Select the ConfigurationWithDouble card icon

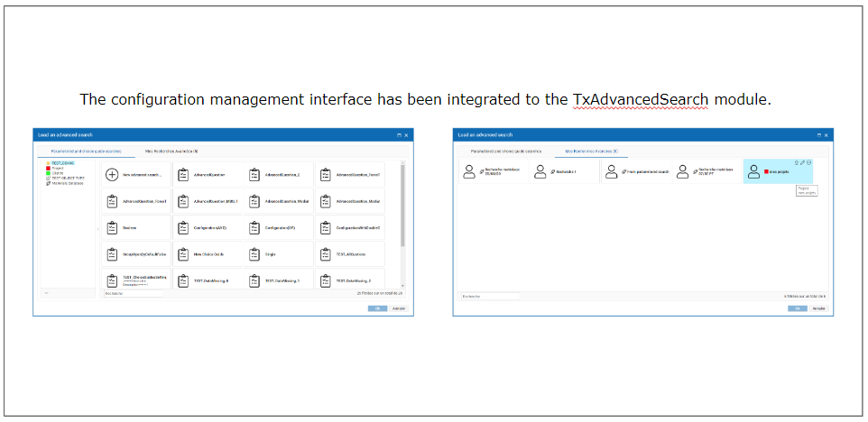326,228
